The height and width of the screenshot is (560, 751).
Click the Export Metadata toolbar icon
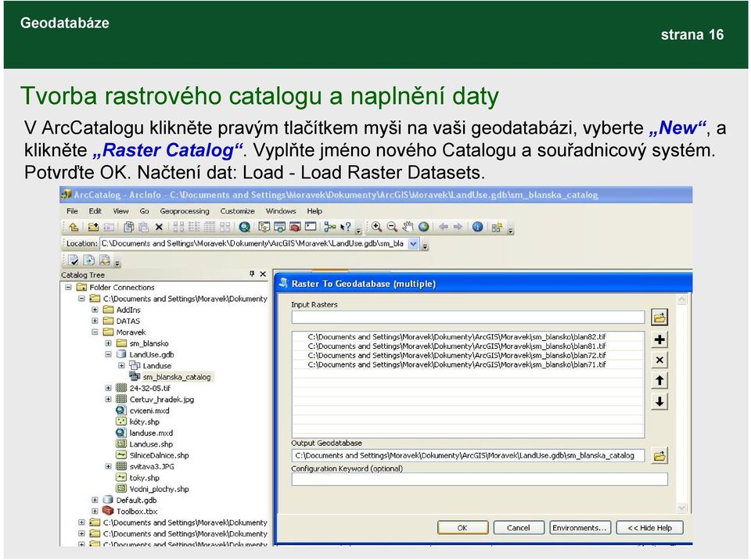point(89,260)
